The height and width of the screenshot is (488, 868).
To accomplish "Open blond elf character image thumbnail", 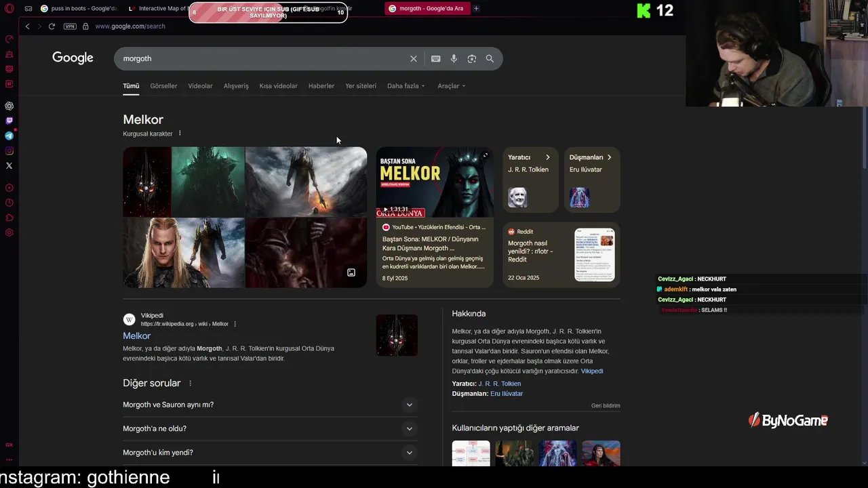I will click(x=183, y=253).
